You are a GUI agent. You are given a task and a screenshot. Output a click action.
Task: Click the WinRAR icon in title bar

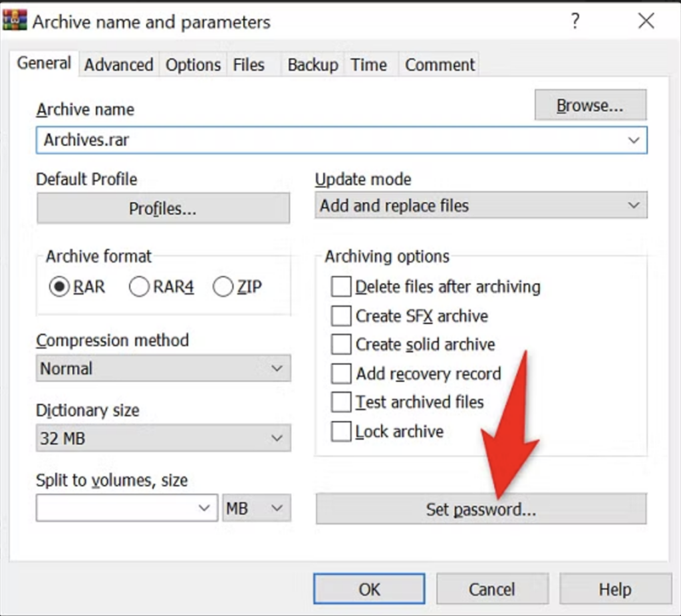tap(15, 21)
